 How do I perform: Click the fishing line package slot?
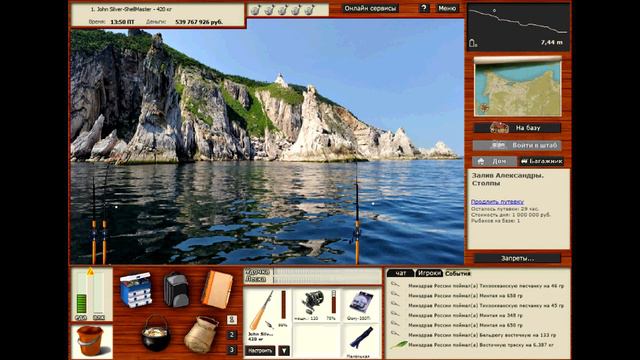coord(361,303)
